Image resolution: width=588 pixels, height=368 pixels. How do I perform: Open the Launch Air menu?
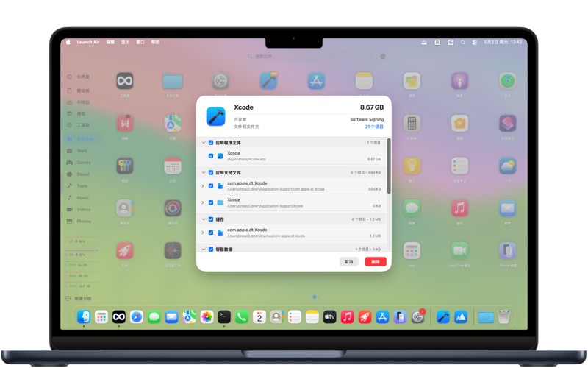click(88, 42)
